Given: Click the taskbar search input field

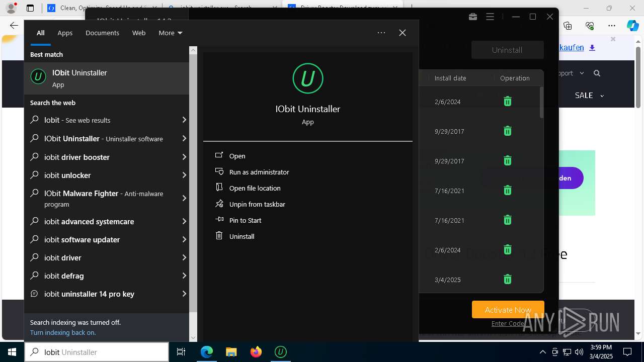Looking at the screenshot, I should click(97, 352).
